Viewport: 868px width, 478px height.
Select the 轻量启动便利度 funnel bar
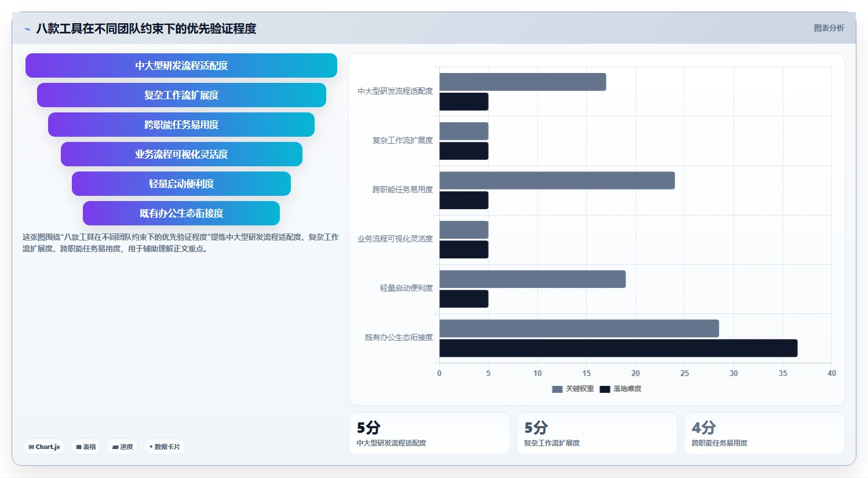181,184
